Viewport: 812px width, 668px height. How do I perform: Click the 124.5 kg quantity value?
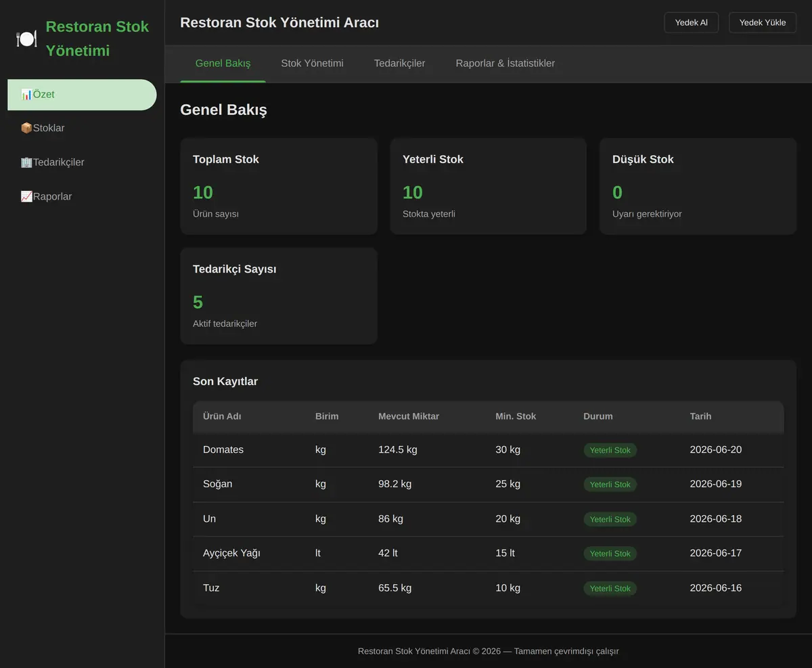[x=398, y=450]
